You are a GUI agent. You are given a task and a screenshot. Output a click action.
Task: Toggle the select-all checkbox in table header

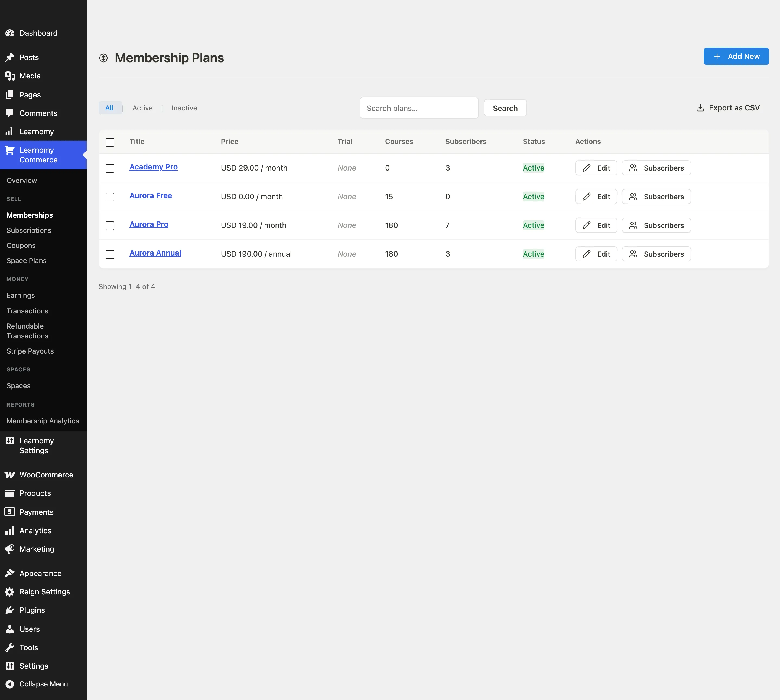tap(110, 142)
